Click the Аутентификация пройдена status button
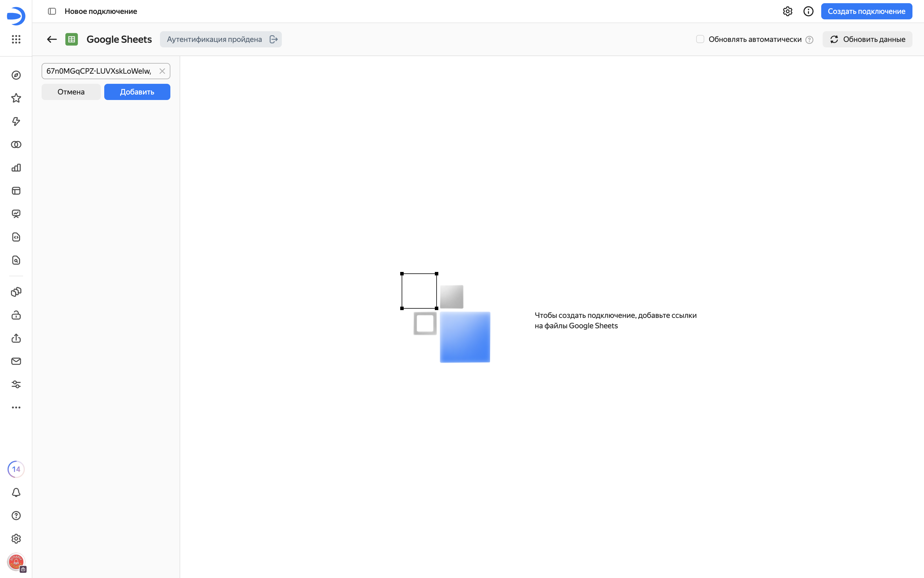Viewport: 924px width, 578px height. (221, 39)
